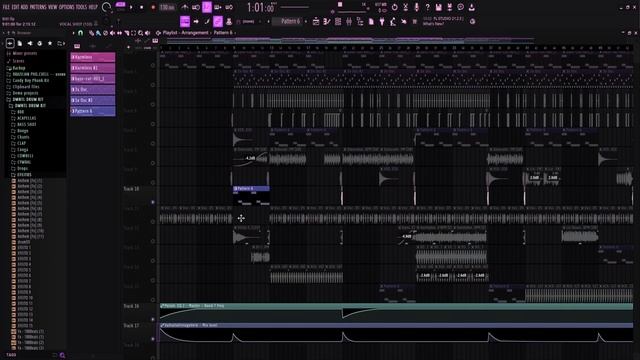Click the plugin plug icon
Viewport: 640px width, 360px height.
coord(382,21)
